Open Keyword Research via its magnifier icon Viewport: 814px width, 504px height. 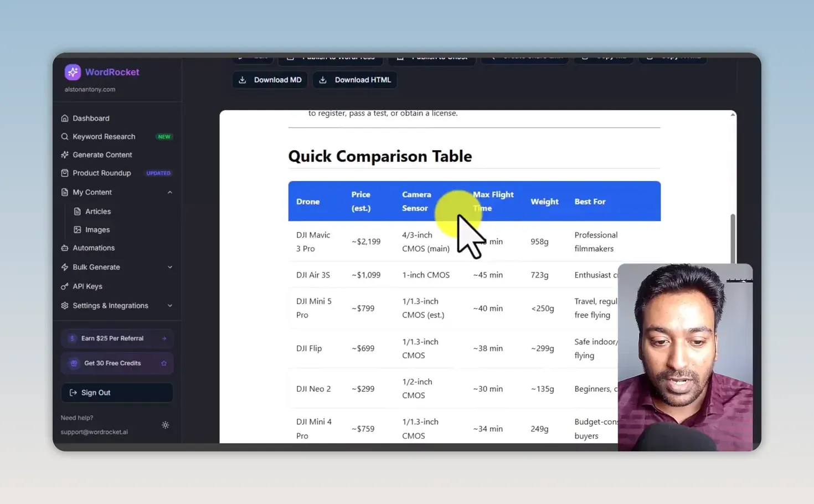click(x=65, y=137)
